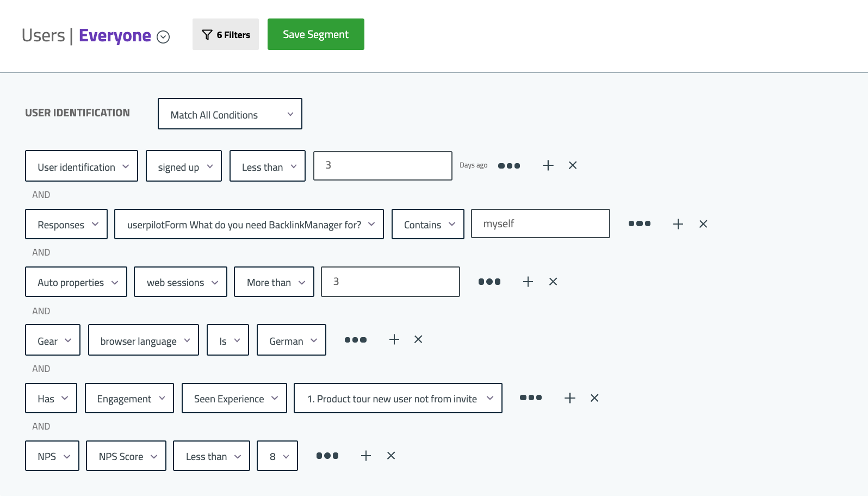Image resolution: width=868 pixels, height=497 pixels.
Task: Open the NPS score value 8 dropdown
Action: [x=277, y=456]
